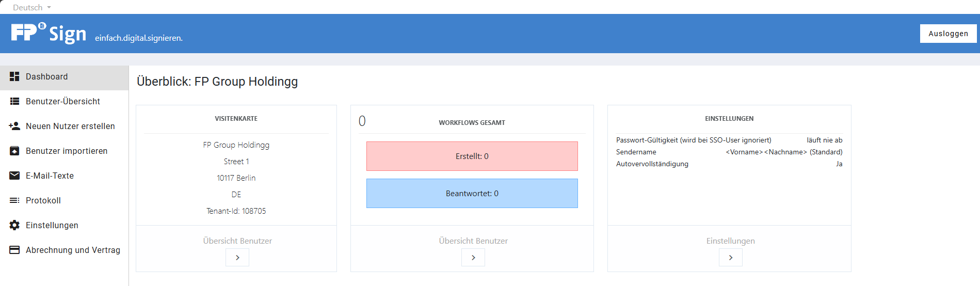Click the Einstellungen gear icon in sidebar

coord(14,225)
